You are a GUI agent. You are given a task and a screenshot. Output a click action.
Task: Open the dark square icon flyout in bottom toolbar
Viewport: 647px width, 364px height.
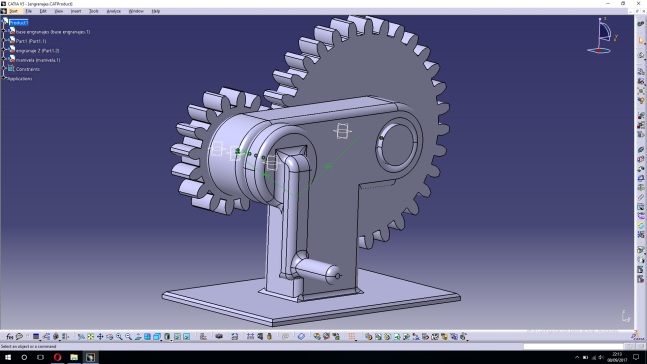[x=36, y=337]
